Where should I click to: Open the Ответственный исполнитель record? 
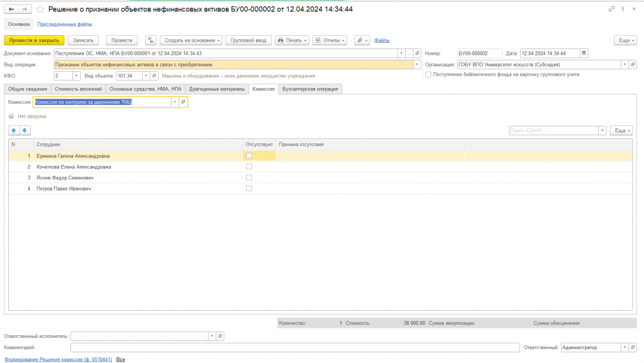[220, 337]
